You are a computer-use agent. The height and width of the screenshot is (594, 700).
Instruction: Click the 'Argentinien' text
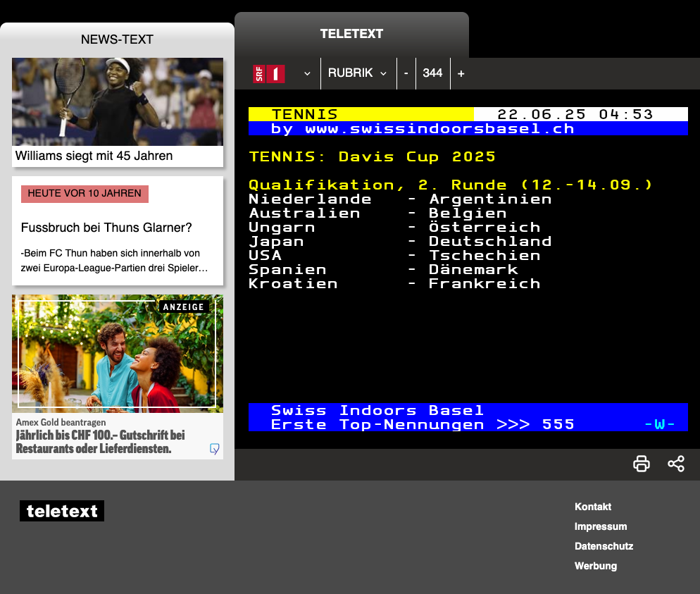point(490,199)
